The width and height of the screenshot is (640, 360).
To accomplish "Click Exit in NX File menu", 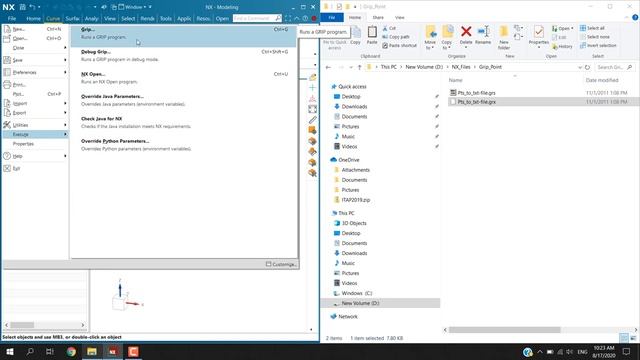I will [x=35, y=168].
